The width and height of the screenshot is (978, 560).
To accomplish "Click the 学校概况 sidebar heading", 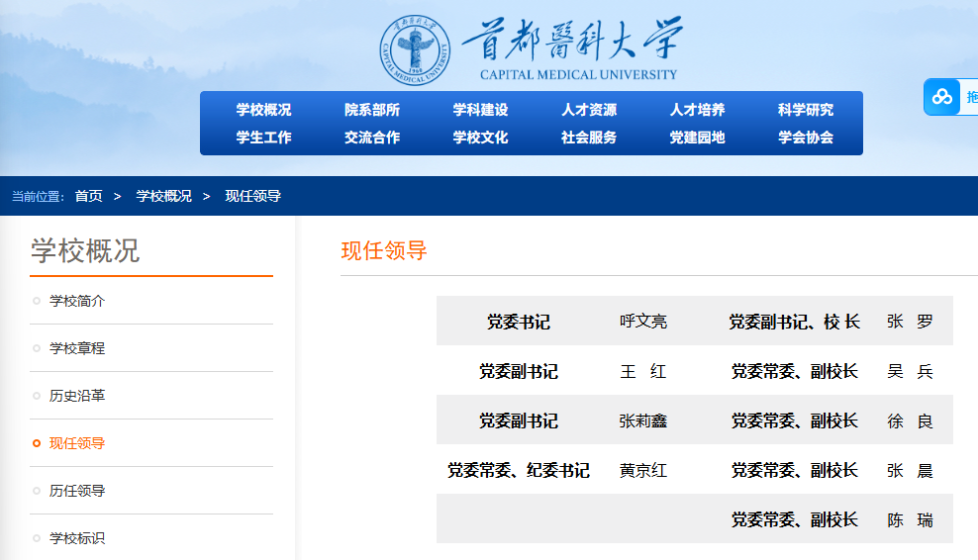I will (x=85, y=250).
